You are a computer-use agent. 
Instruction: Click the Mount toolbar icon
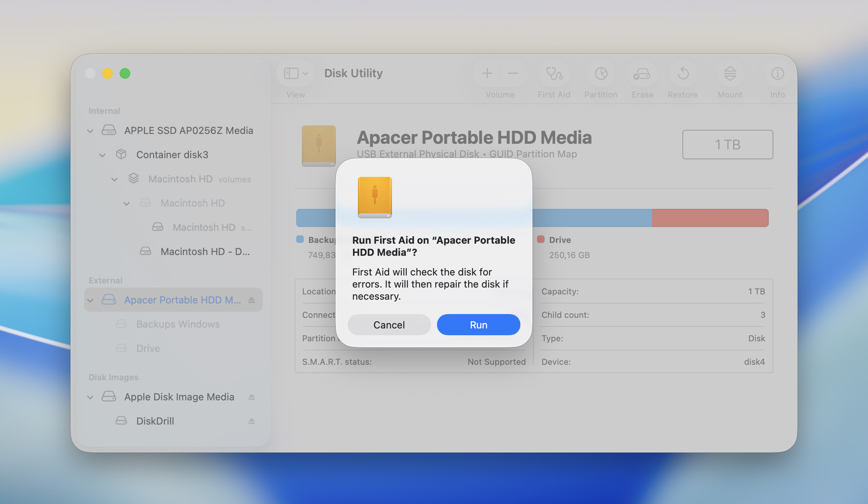pyautogui.click(x=730, y=73)
